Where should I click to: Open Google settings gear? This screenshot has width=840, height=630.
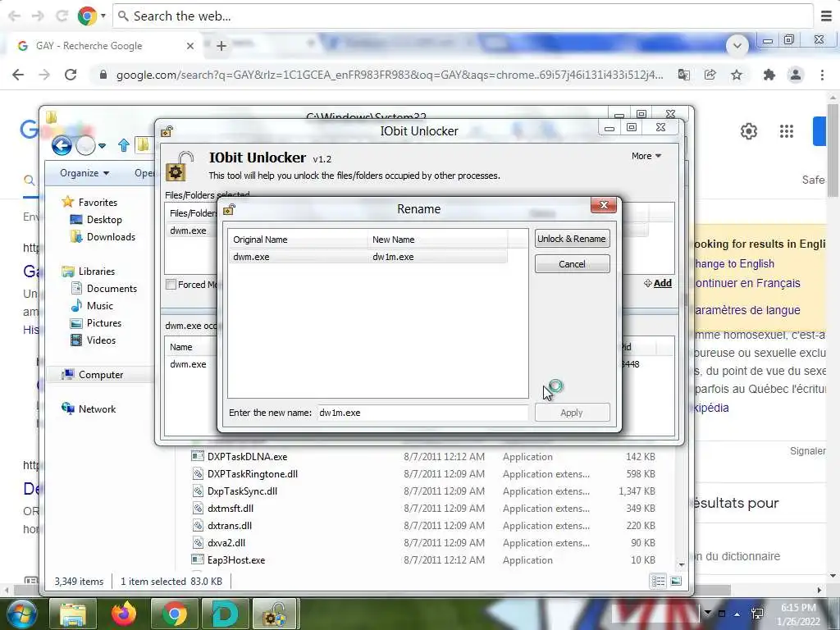click(748, 131)
